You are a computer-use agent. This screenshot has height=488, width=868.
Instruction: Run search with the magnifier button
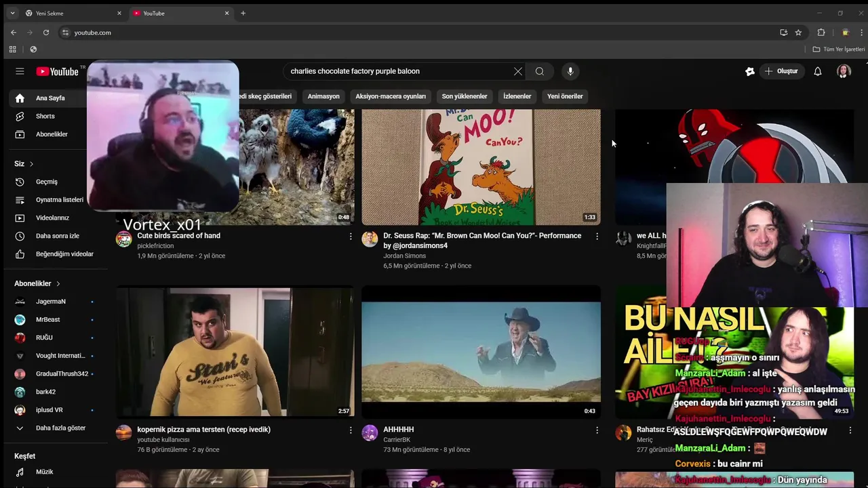540,71
